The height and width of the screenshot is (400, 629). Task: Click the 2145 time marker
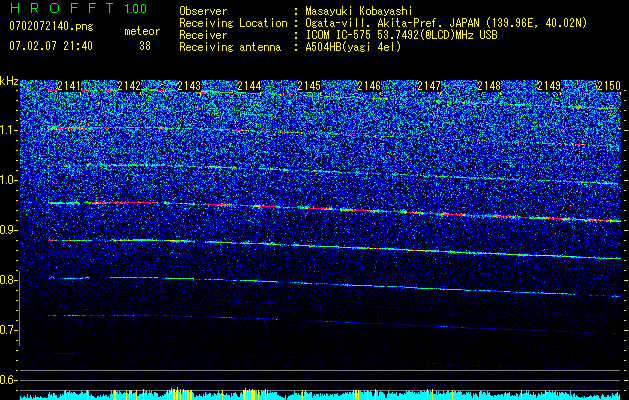pyautogui.click(x=309, y=85)
